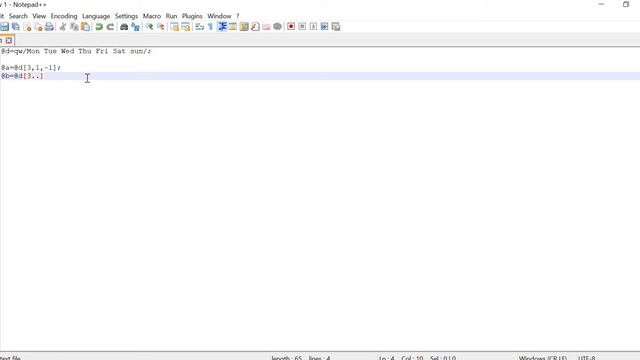Open the Search menu

[18, 16]
